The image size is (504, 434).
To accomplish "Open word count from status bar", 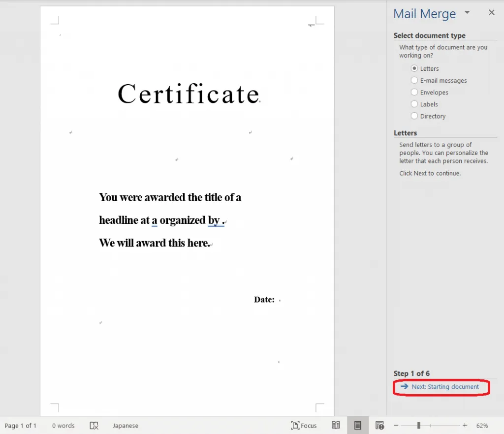I will pos(63,426).
